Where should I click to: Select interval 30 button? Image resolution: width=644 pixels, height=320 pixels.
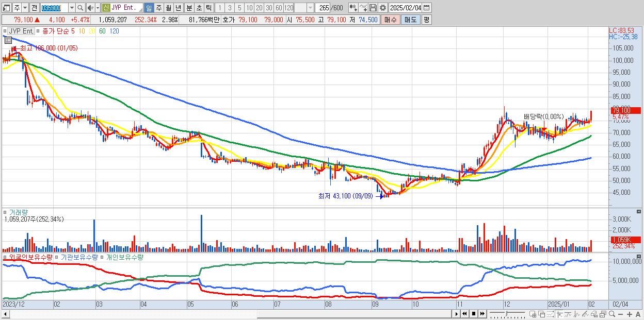pos(269,8)
